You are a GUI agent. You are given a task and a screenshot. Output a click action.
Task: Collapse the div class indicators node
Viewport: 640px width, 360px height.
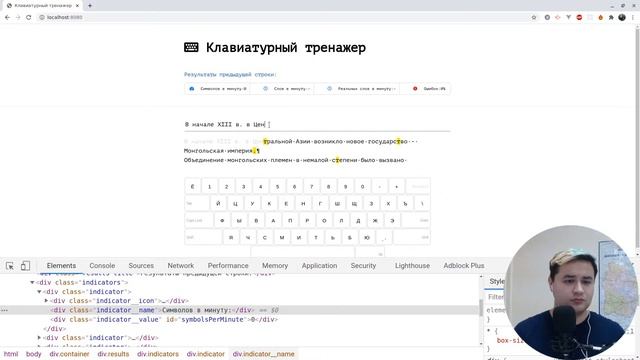32,282
